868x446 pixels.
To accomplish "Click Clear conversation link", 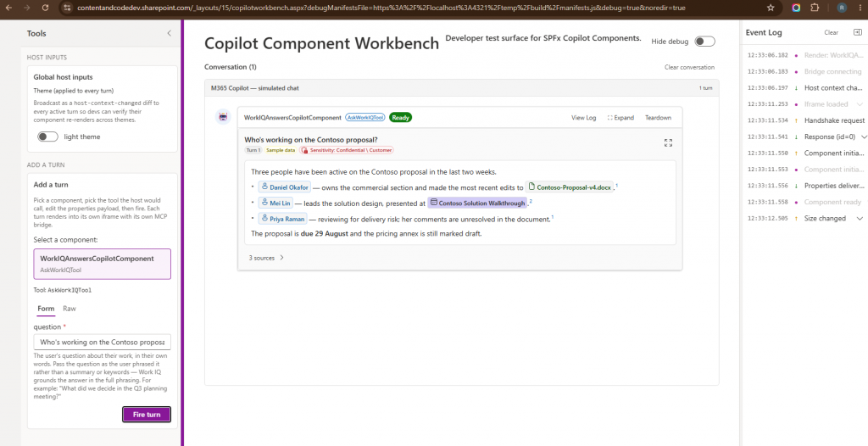I will [689, 67].
